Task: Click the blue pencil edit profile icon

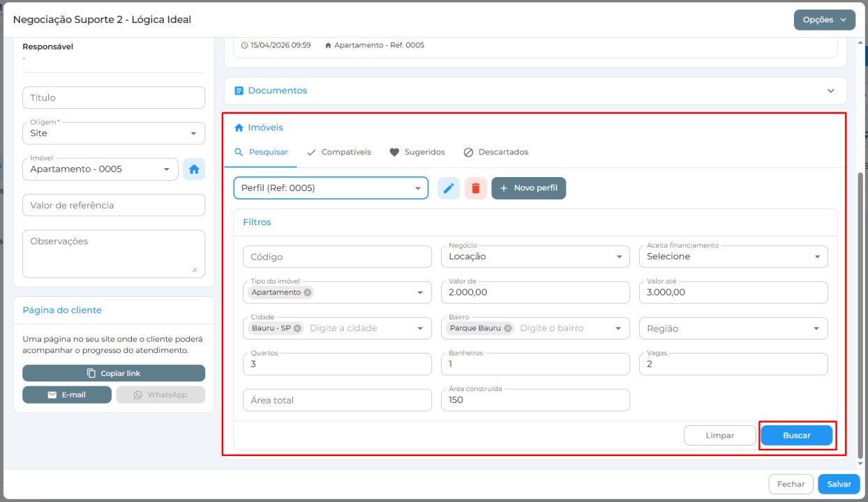Action: click(449, 188)
